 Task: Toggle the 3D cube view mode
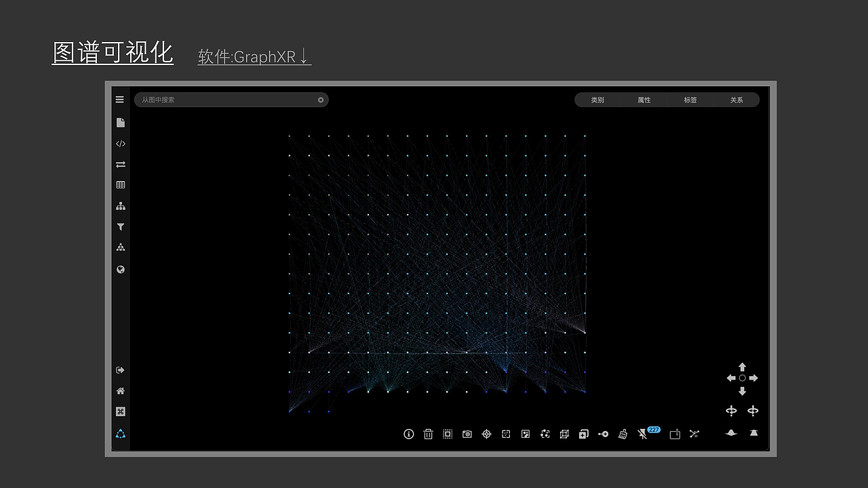[x=564, y=434]
